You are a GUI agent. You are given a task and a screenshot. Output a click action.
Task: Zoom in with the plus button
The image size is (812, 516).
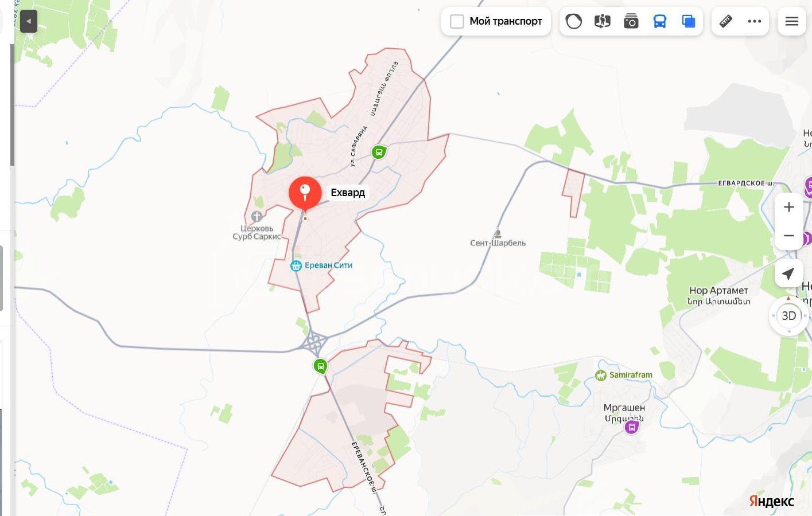click(x=789, y=207)
